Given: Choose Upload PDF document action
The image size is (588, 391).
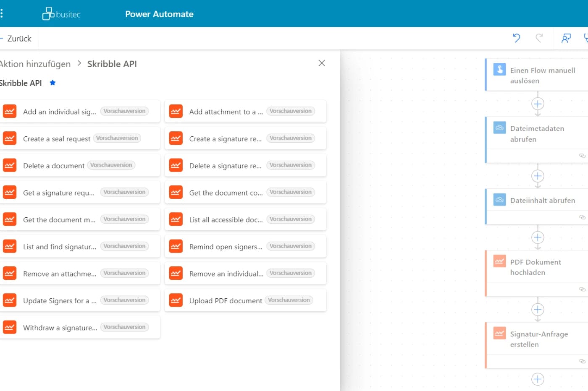Looking at the screenshot, I should (245, 300).
